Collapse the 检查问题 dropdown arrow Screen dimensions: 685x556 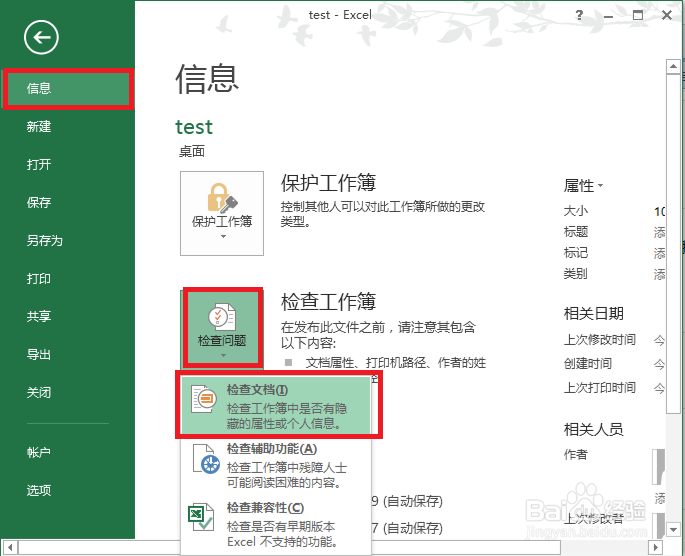click(x=223, y=356)
